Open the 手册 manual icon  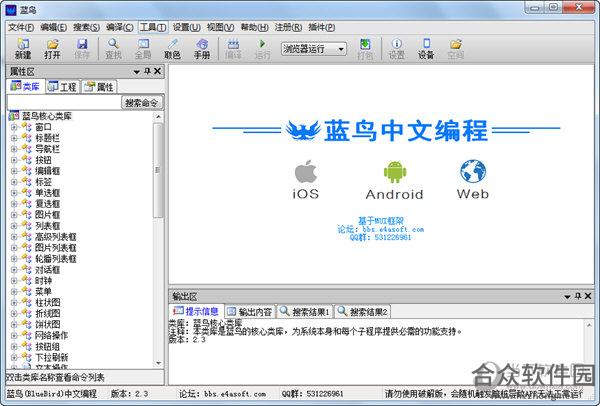pos(202,48)
